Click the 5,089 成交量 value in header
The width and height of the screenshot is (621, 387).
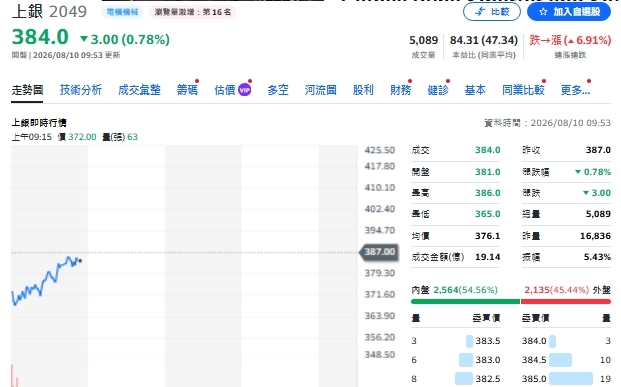point(423,40)
